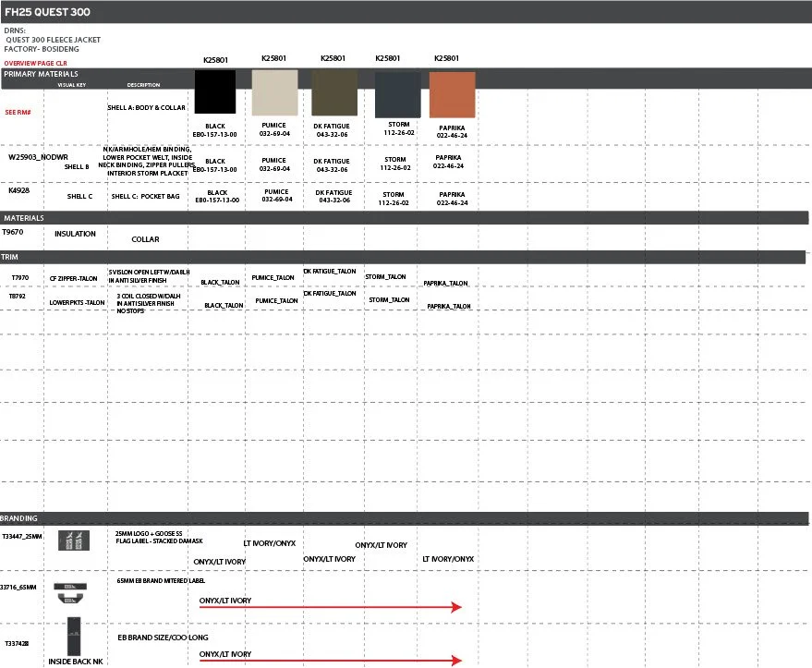Click the T8792 trim code

click(17, 297)
